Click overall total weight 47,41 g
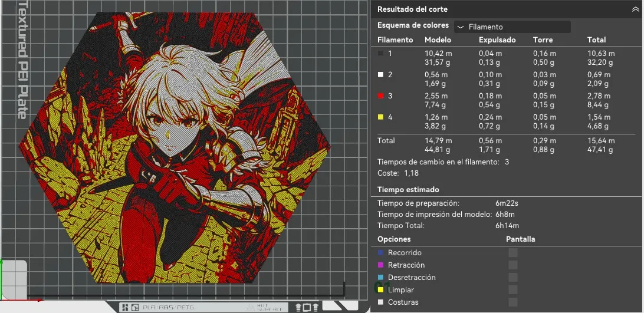This screenshot has height=313, width=644. click(x=600, y=150)
